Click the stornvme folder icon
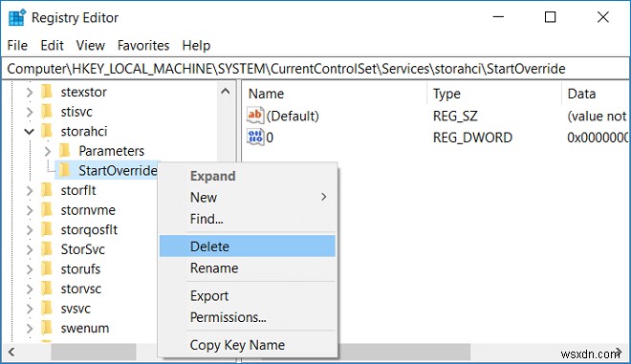 pyautogui.click(x=47, y=210)
